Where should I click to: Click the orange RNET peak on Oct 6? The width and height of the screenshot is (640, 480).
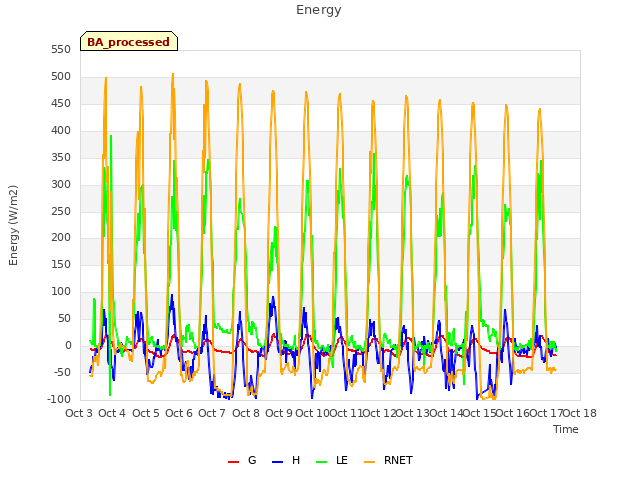pos(173,75)
